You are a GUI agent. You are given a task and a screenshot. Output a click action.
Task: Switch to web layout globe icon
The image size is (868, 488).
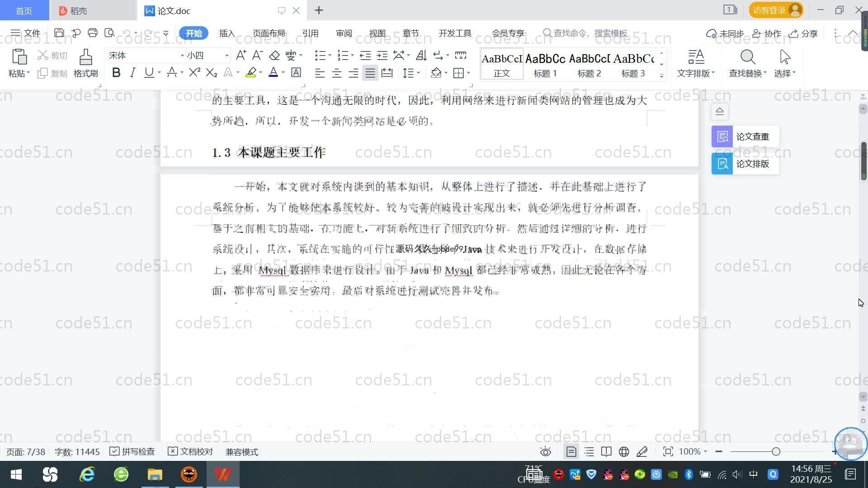click(x=624, y=452)
